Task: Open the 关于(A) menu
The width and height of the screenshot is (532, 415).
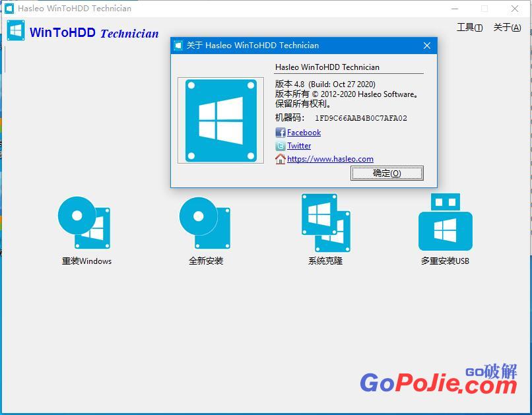Action: (x=507, y=27)
